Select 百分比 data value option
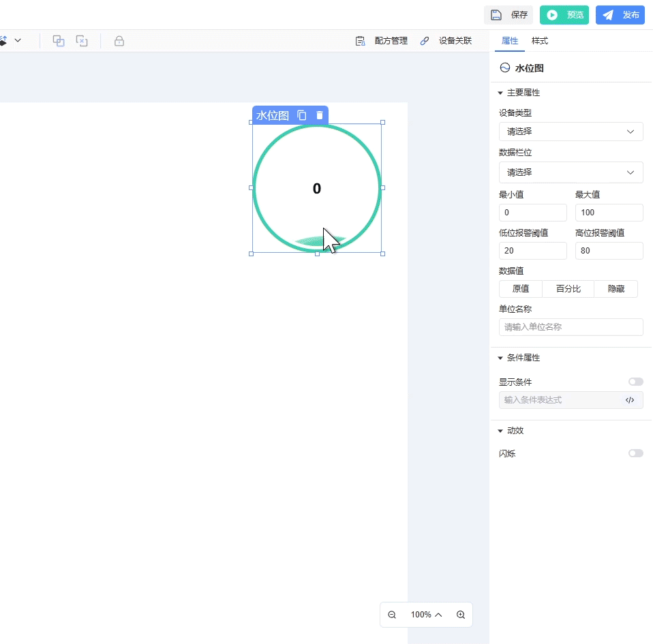This screenshot has width=653, height=644. (x=568, y=289)
